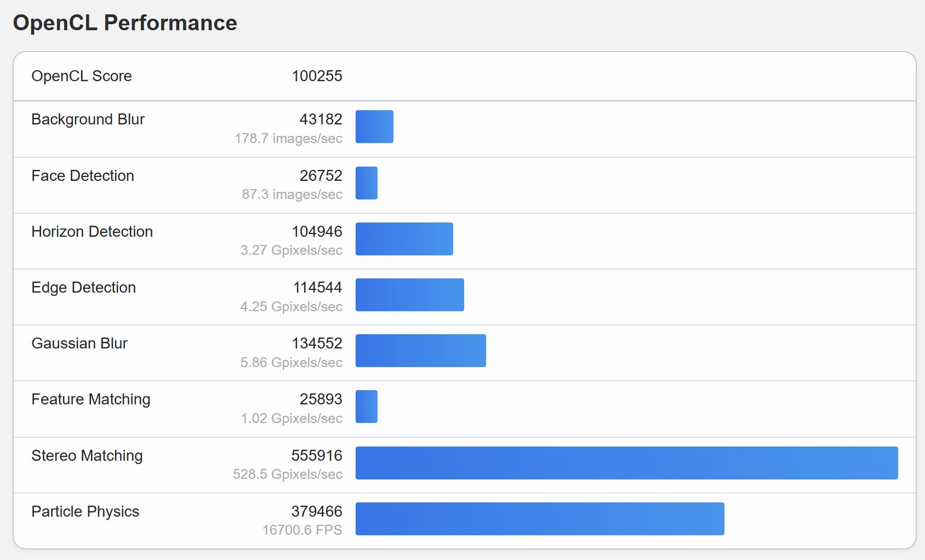Screen dimensions: 925x560
Task: Click the Particle Physics score bar
Action: pos(540,519)
